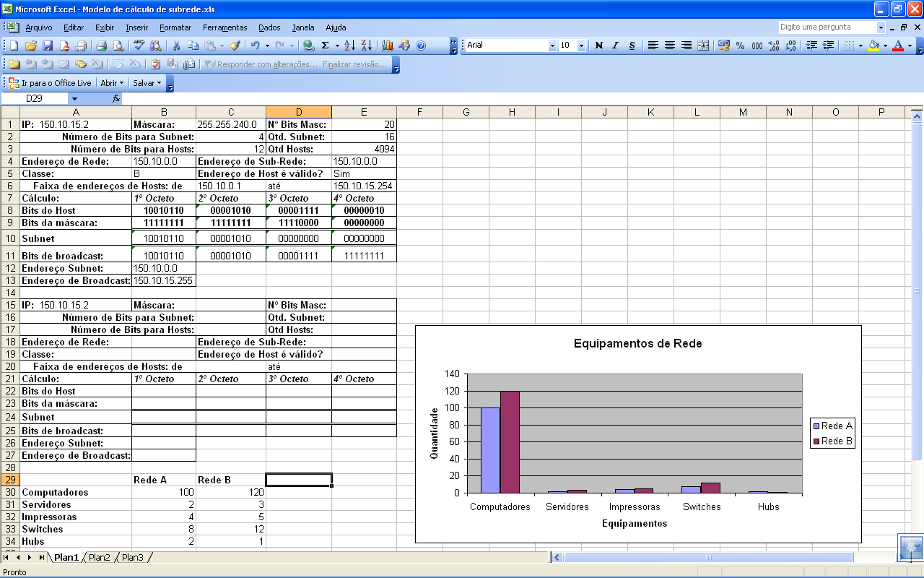924x578 pixels.
Task: Open the Inserir menu
Action: [x=136, y=27]
